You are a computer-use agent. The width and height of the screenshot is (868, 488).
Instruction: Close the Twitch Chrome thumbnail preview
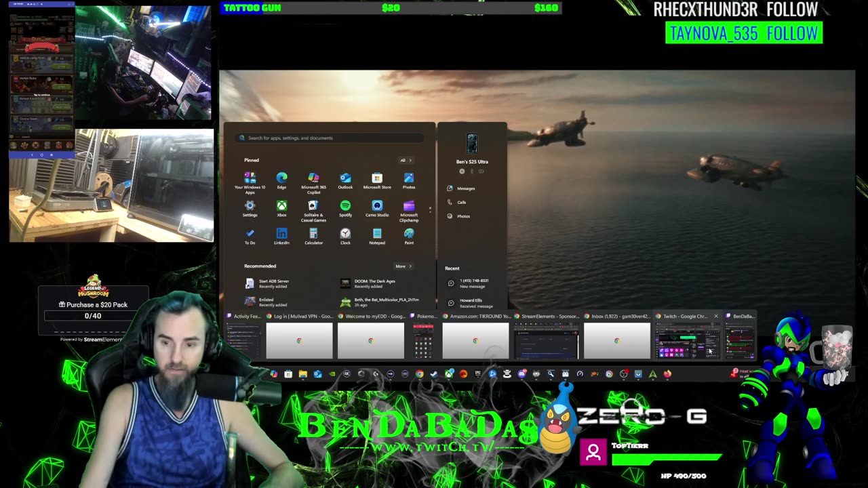[715, 316]
